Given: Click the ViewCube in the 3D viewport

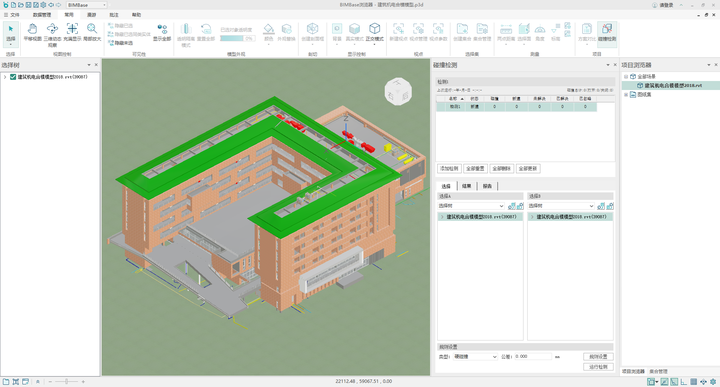Looking at the screenshot, I should (x=398, y=91).
